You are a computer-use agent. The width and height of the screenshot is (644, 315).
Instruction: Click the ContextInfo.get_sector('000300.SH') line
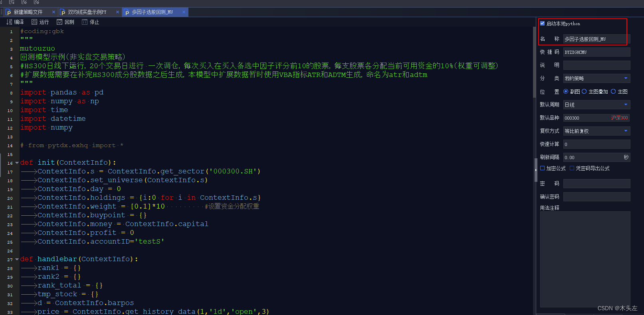[x=149, y=171]
